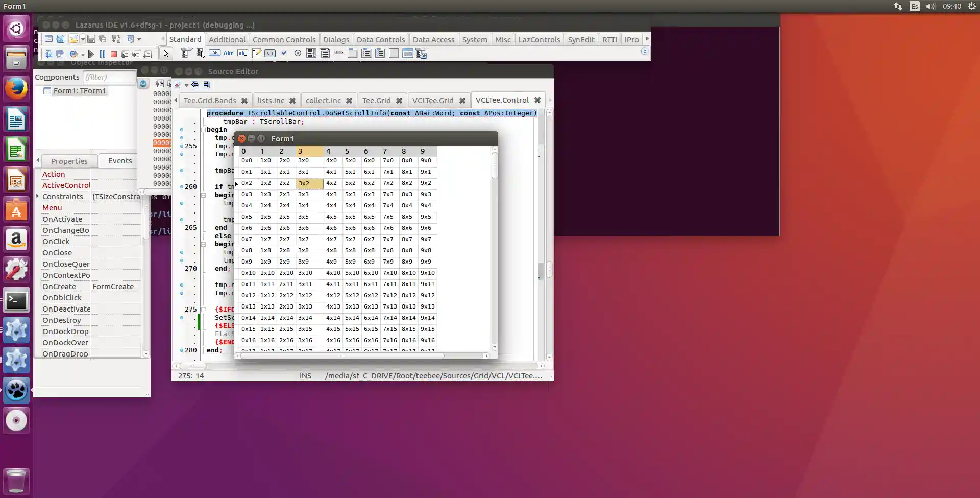Image resolution: width=980 pixels, height=498 pixels.
Task: Open the Events tab in Object Inspector
Action: (120, 161)
